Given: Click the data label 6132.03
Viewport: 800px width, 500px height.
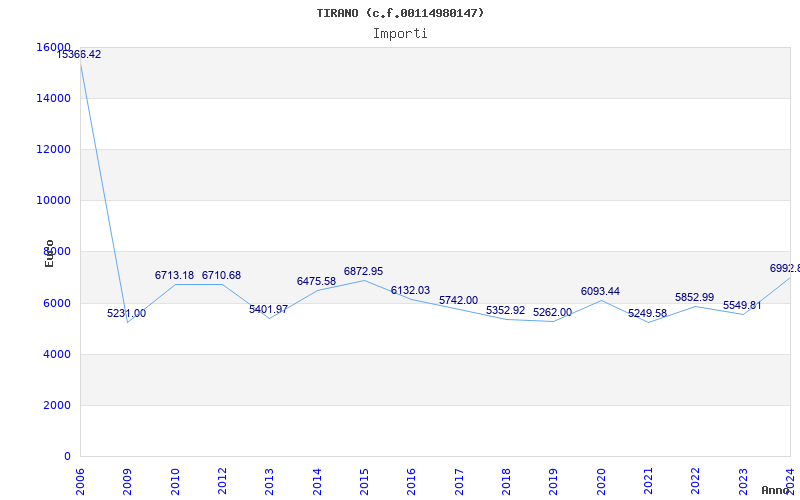Looking at the screenshot, I should [410, 290].
